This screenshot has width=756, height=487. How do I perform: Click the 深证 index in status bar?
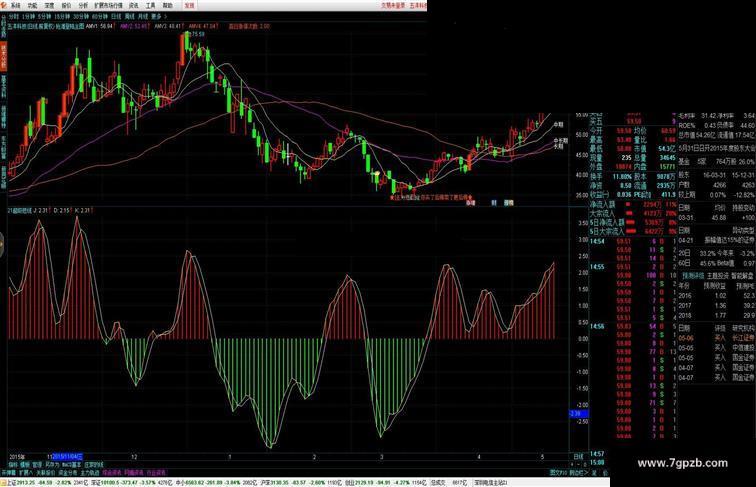click(x=131, y=483)
